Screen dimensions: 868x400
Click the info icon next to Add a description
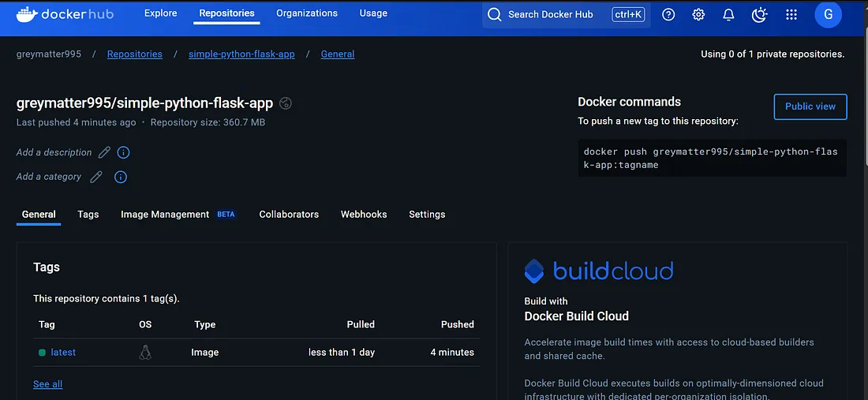click(x=123, y=152)
